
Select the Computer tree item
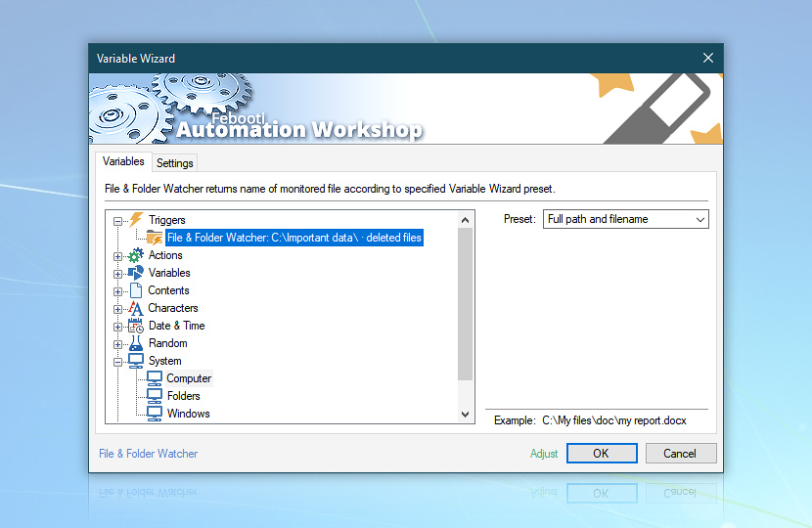click(x=189, y=378)
